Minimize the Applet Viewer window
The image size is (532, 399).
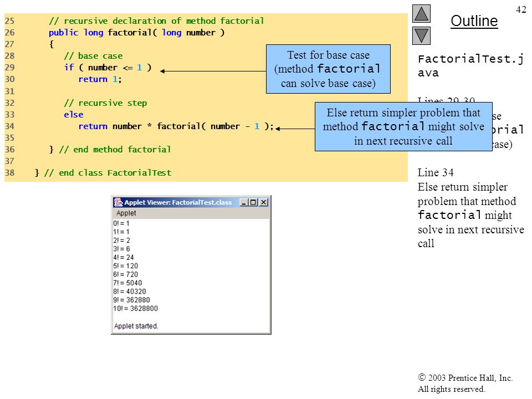244,203
